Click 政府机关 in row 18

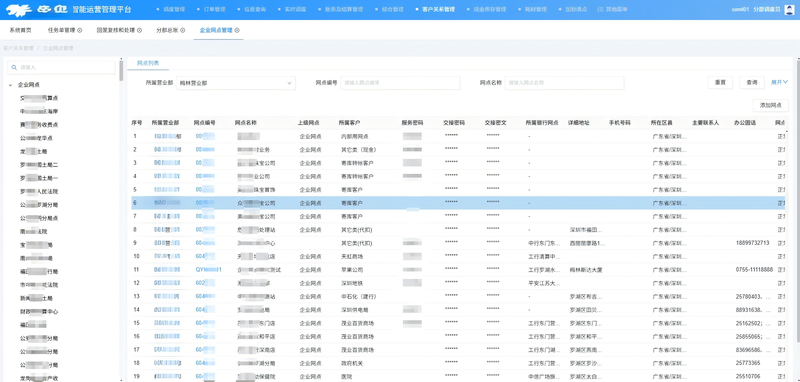352,363
